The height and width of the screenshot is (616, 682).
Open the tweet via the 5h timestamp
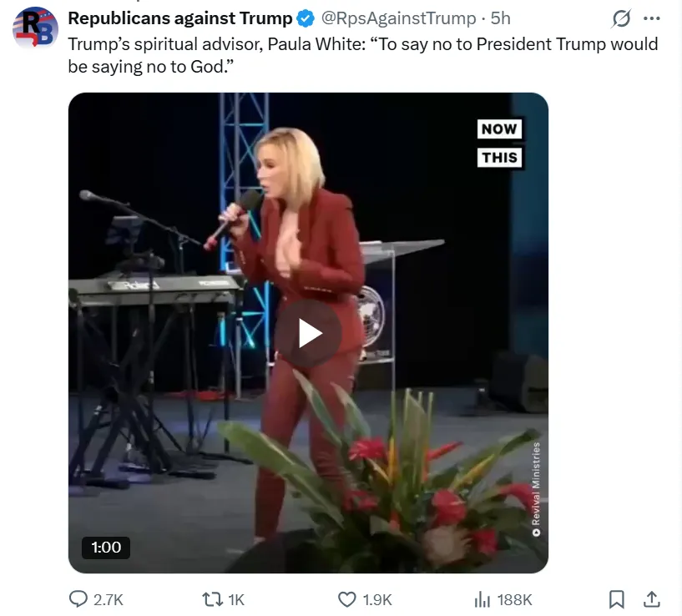(x=501, y=18)
